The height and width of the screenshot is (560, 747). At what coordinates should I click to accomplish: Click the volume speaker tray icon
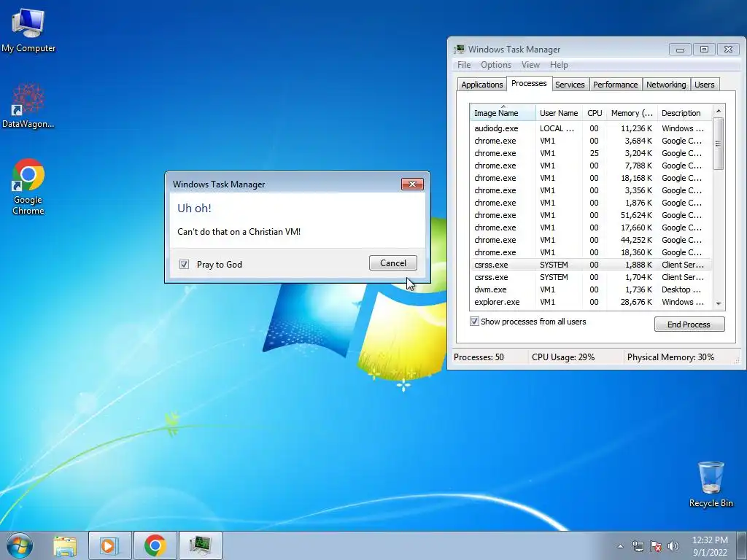pos(673,546)
